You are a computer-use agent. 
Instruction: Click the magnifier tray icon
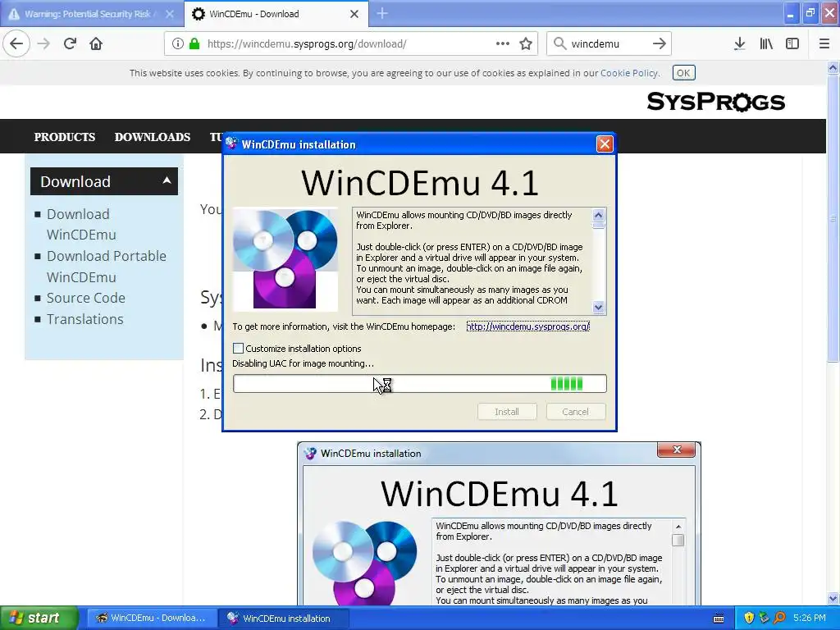(x=779, y=618)
